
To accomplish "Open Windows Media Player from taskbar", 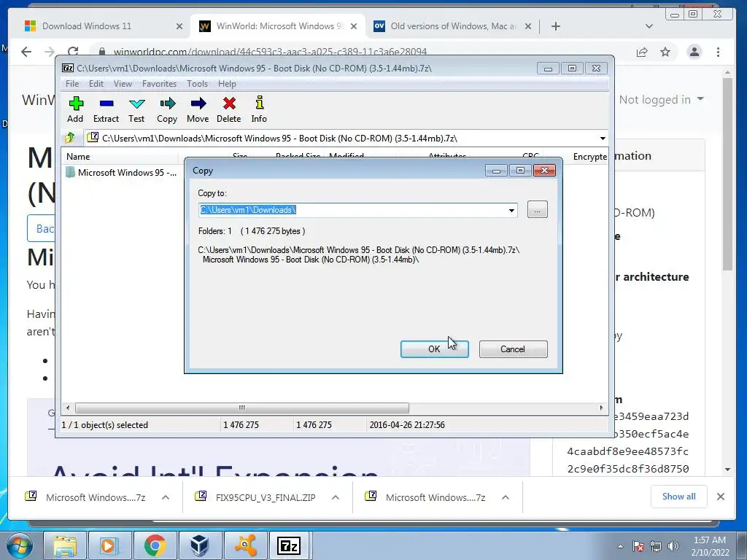I will 109,545.
